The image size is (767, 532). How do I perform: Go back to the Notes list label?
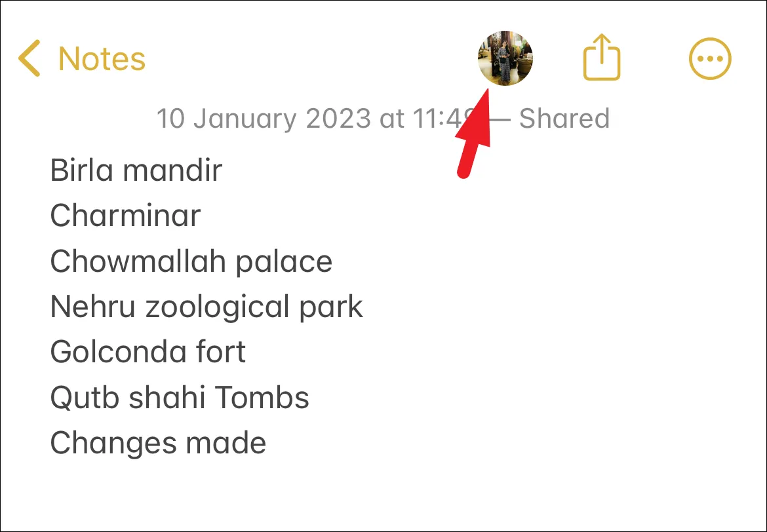102,59
